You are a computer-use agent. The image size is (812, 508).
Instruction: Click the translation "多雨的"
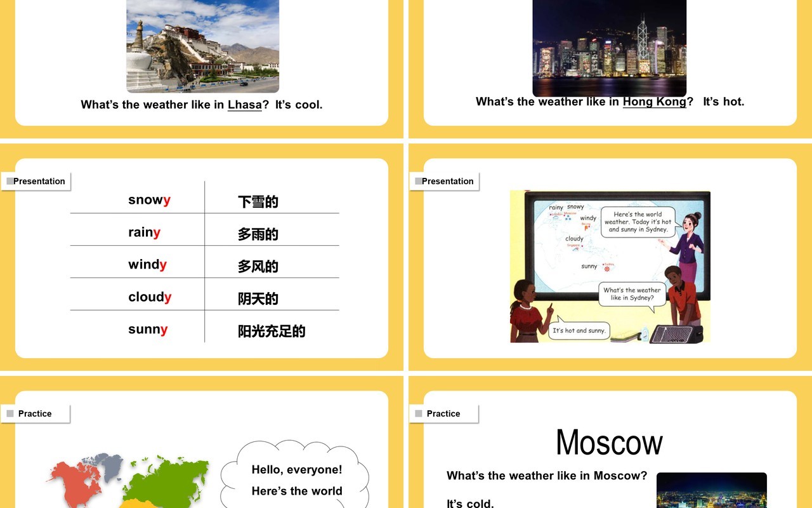coord(258,234)
